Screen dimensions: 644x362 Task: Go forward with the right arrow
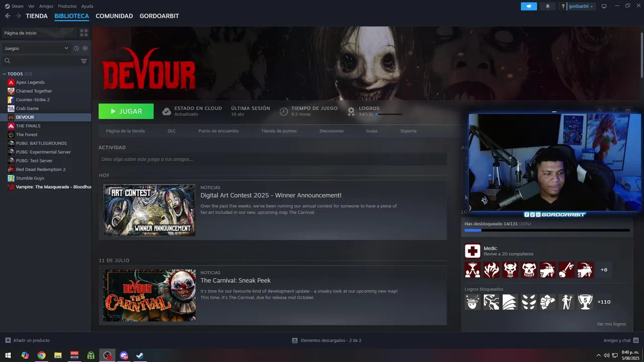pyautogui.click(x=18, y=16)
